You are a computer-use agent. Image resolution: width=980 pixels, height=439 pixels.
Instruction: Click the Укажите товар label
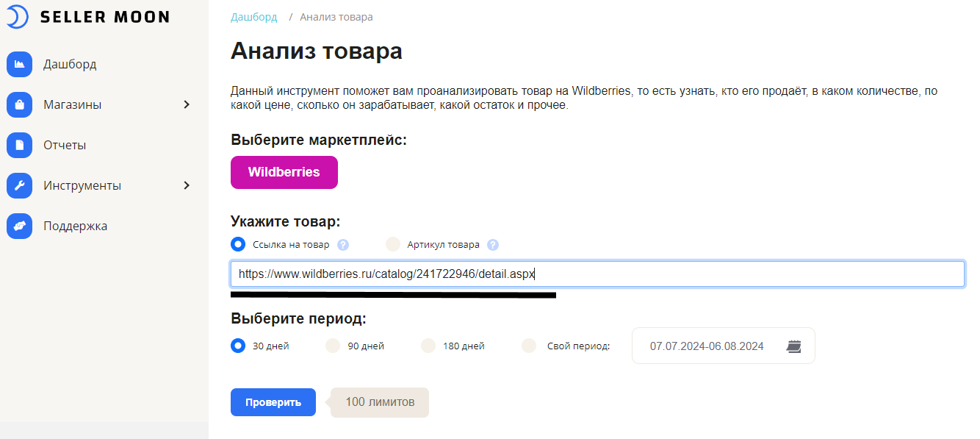tap(286, 221)
